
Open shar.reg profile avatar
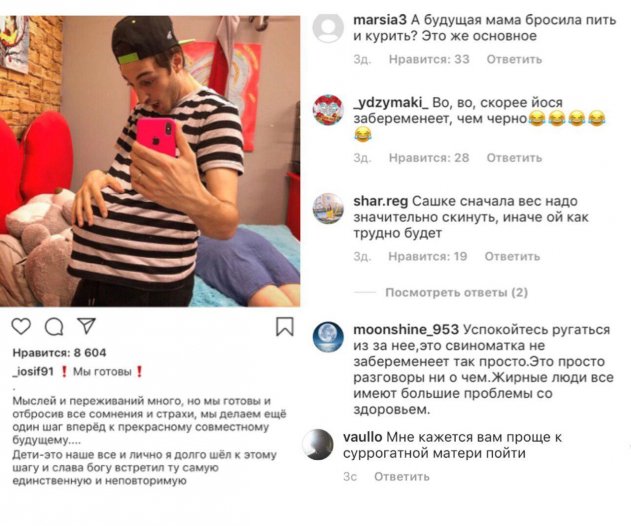[328, 208]
